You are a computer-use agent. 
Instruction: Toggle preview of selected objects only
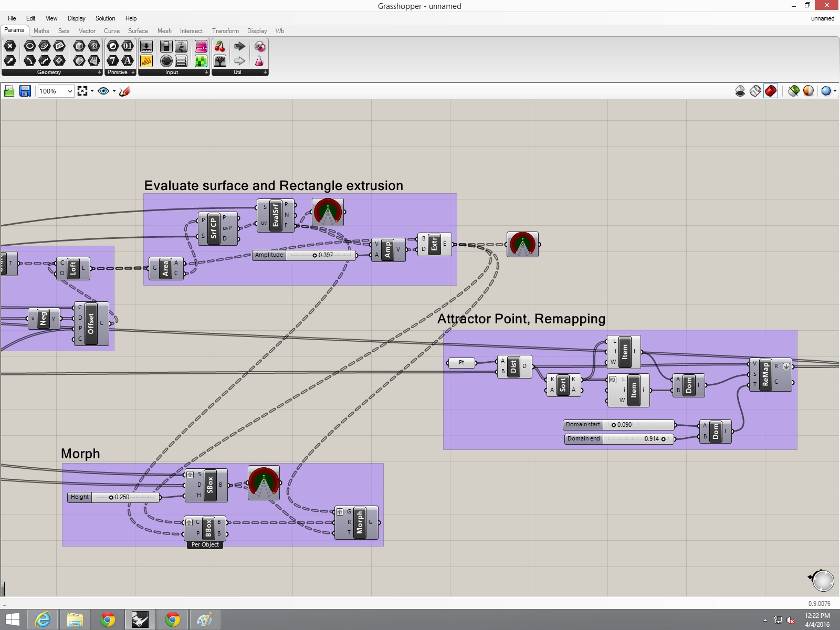pos(793,91)
